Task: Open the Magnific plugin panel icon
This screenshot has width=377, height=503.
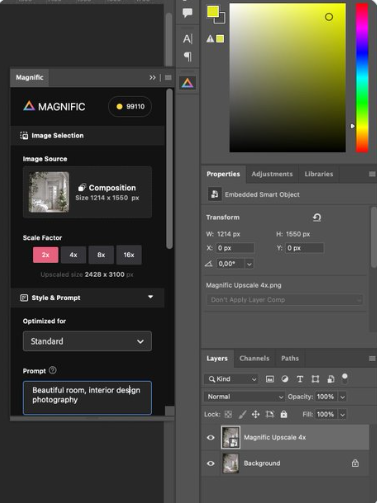Action: click(187, 83)
